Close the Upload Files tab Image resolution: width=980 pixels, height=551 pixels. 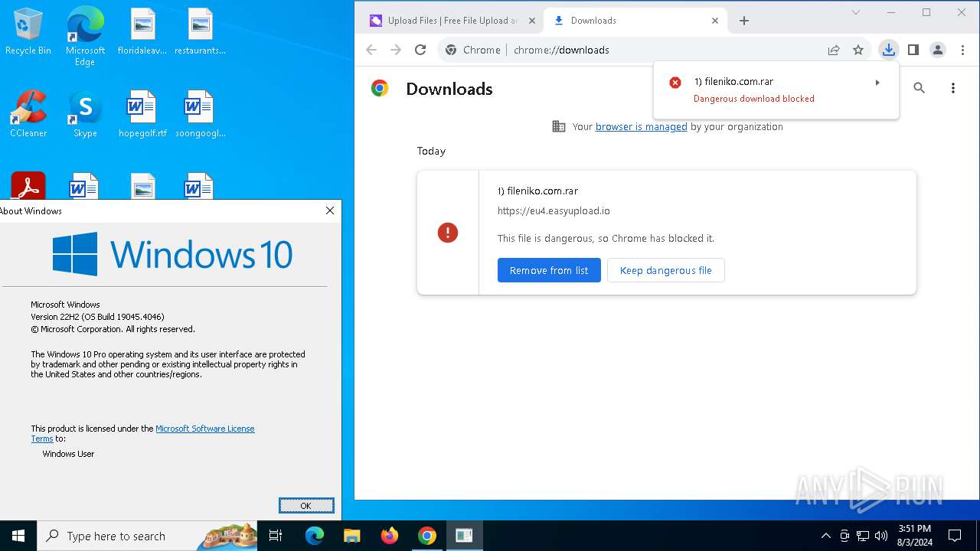pos(531,21)
